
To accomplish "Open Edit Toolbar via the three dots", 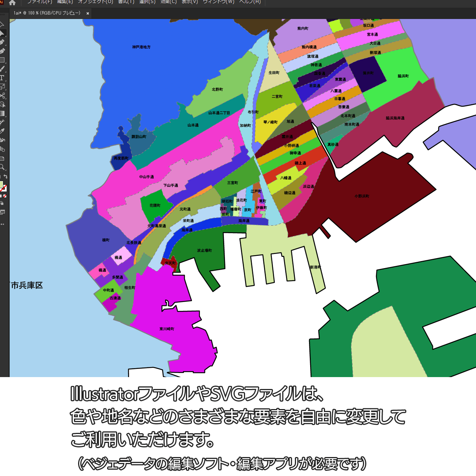I will [2, 224].
